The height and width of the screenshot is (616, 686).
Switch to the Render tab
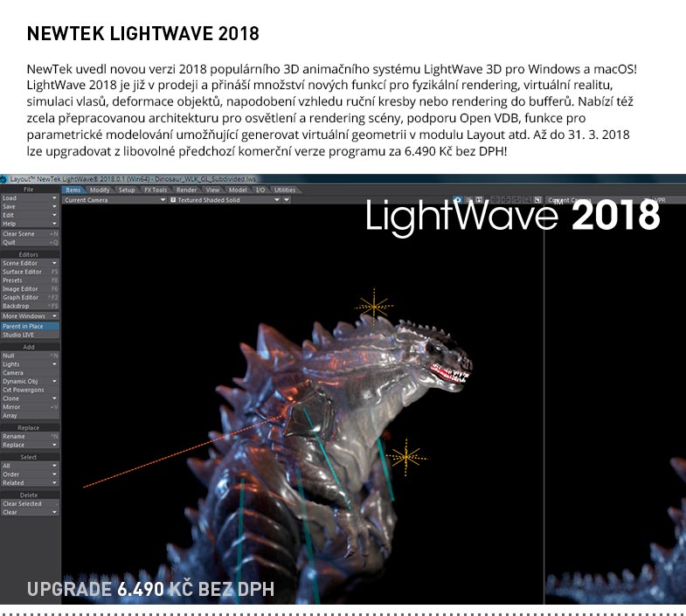point(186,190)
